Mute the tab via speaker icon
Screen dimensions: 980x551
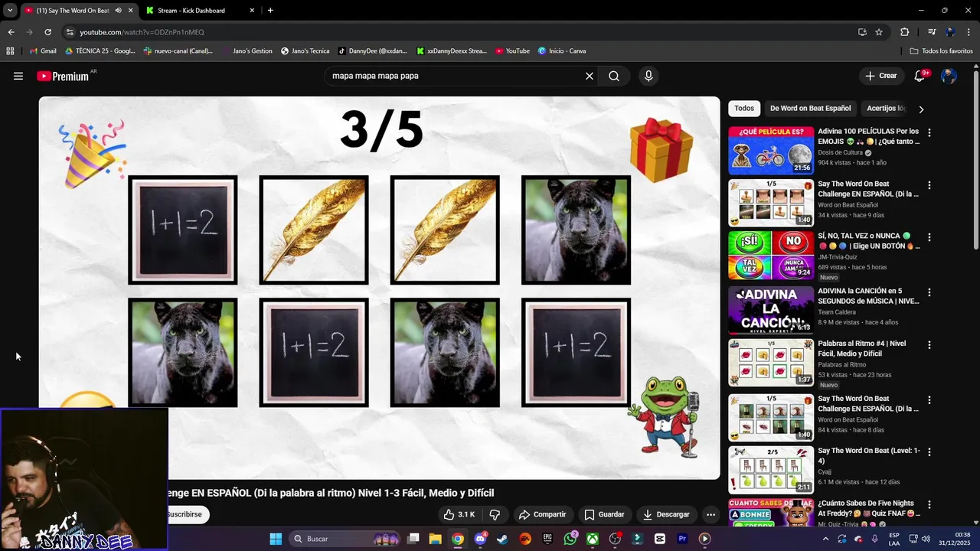point(118,11)
